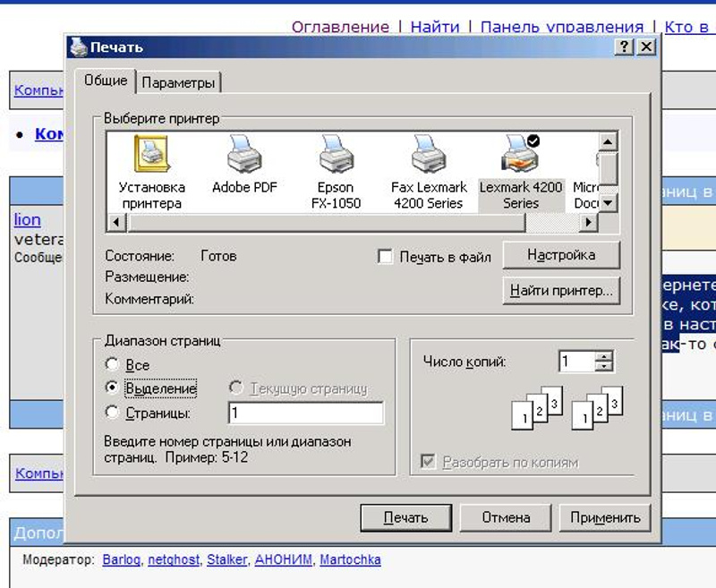
Task: Click the horizontal scrollbar thumb in the printer list
Action: coord(326,222)
